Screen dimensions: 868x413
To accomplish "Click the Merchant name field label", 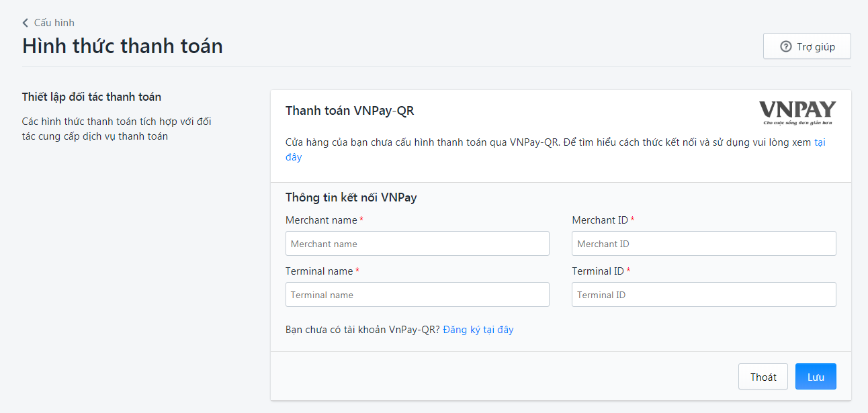I will click(x=321, y=220).
